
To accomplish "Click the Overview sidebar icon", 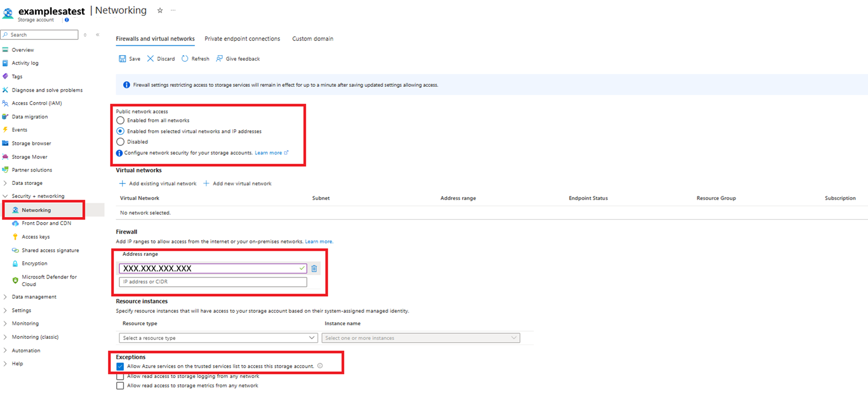I will 5,50.
